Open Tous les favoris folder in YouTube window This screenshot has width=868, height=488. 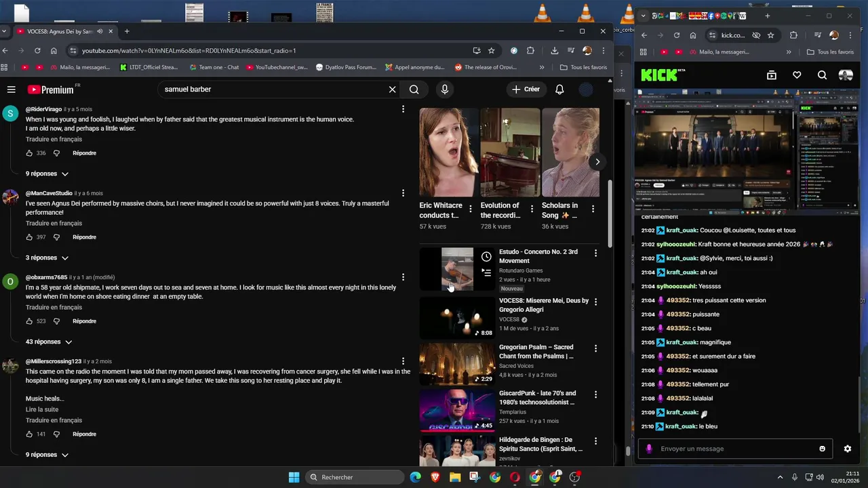(x=583, y=67)
